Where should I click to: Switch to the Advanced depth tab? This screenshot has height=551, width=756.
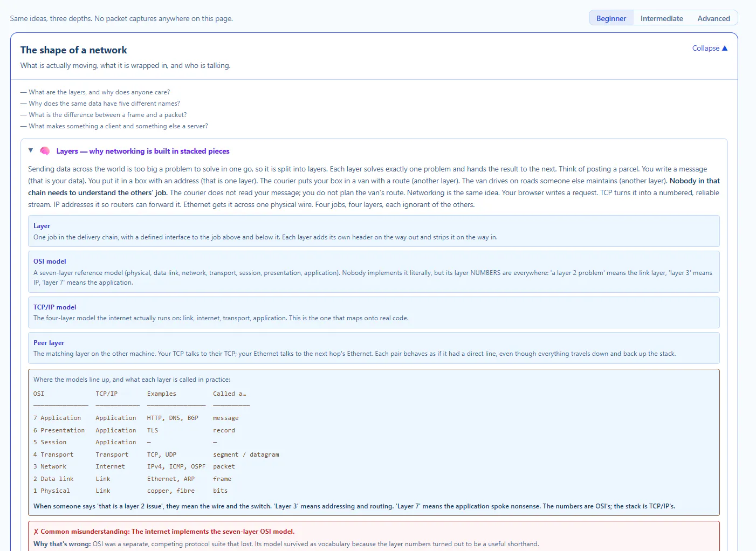tap(713, 18)
